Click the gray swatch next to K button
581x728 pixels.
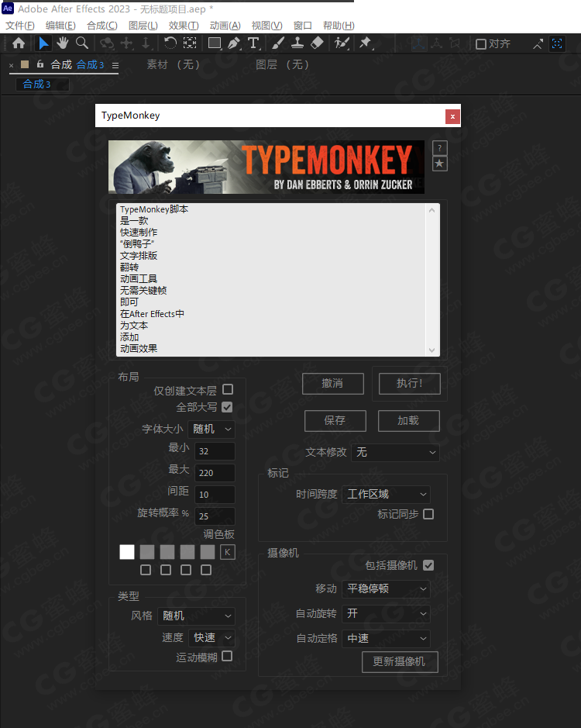coord(208,552)
